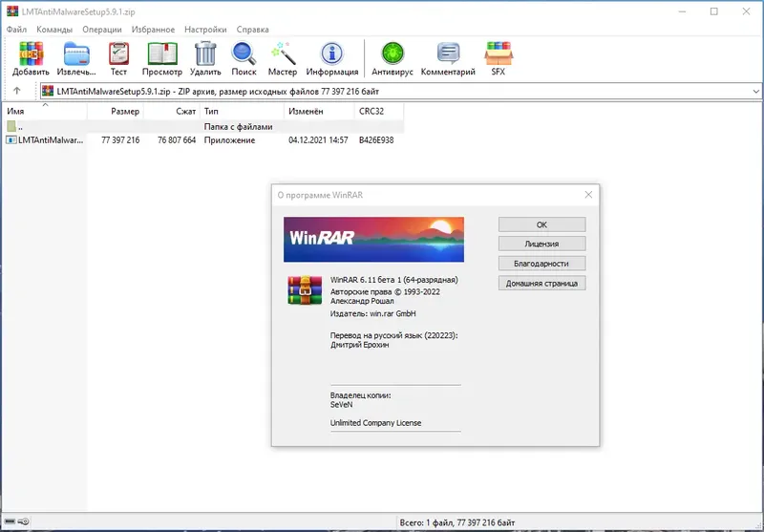
Task: Open the Команды menu
Action: point(54,30)
